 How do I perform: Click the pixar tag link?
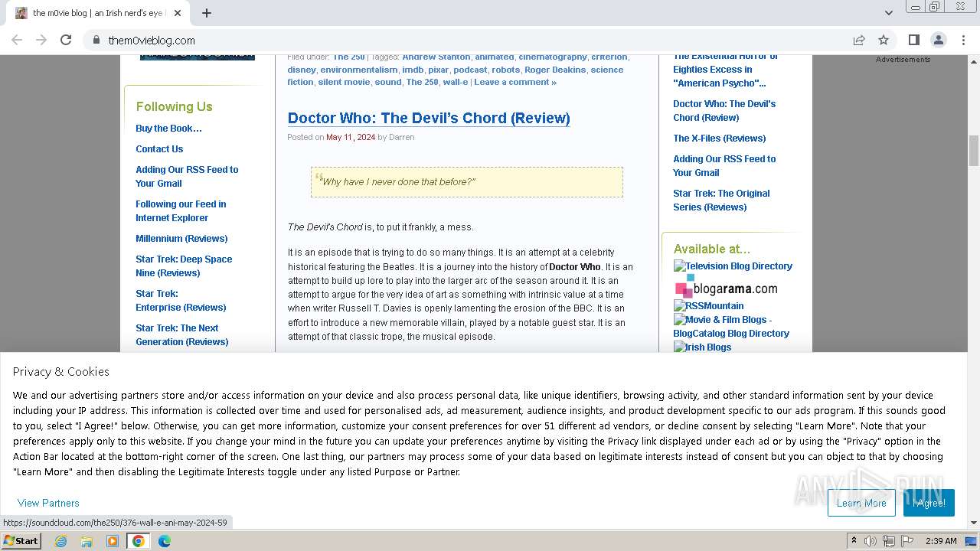[438, 70]
